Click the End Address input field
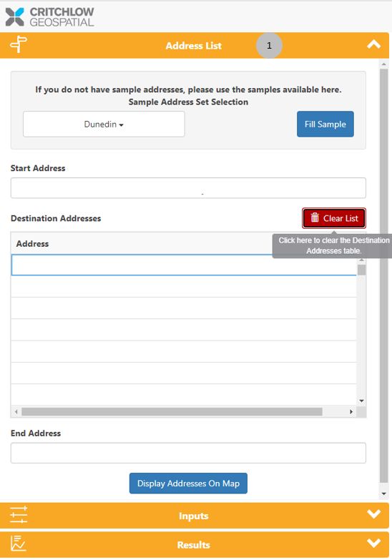The width and height of the screenshot is (392, 560). (x=188, y=453)
